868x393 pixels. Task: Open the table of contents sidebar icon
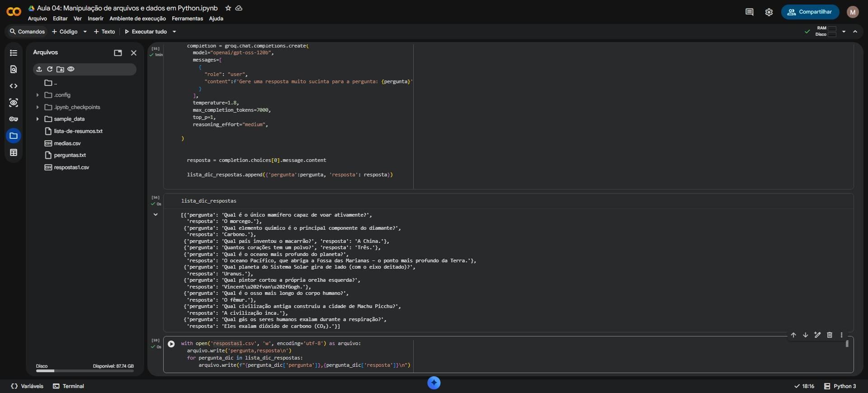14,53
